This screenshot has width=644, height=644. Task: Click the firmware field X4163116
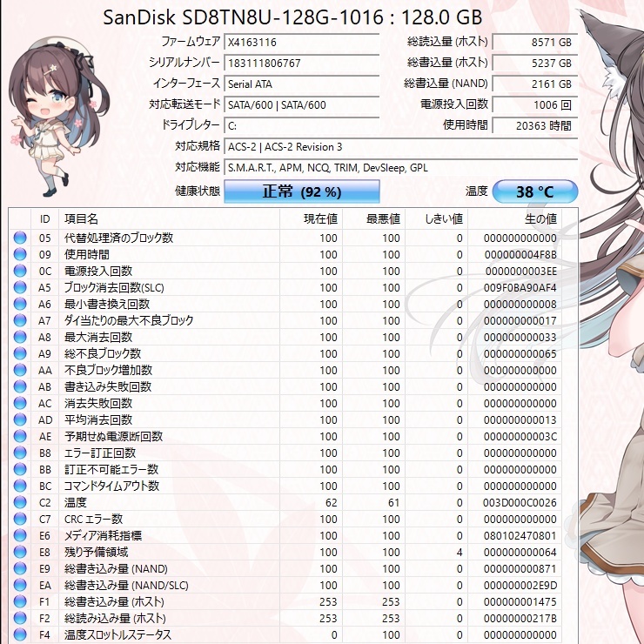coord(302,42)
